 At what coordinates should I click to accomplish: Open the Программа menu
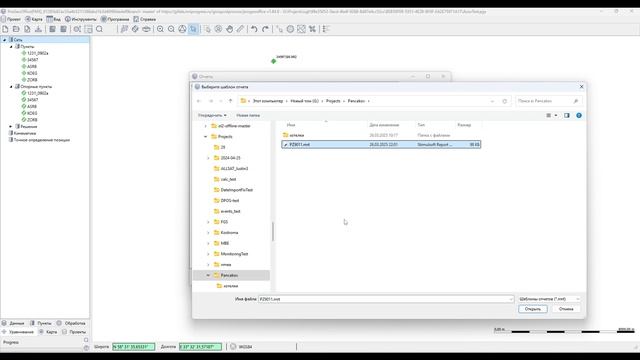pyautogui.click(x=115, y=19)
